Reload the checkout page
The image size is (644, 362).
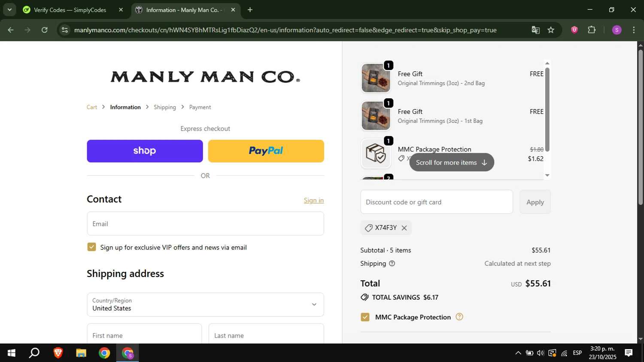tap(45, 30)
